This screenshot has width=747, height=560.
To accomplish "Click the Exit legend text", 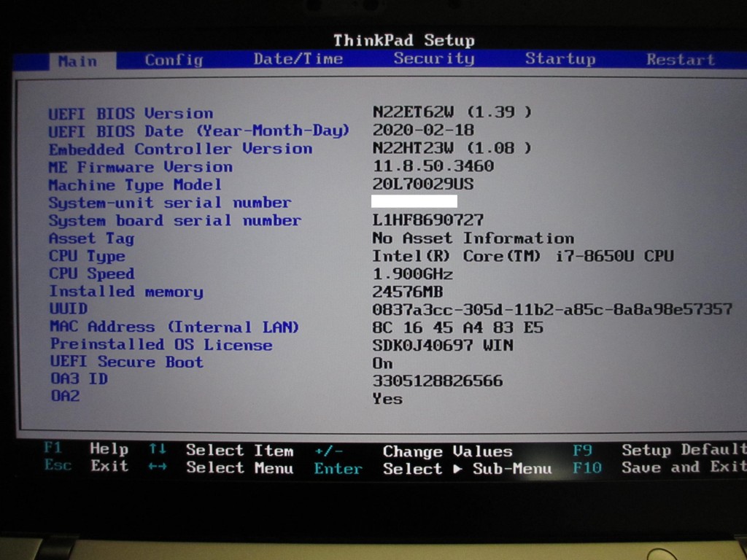I will (x=109, y=466).
